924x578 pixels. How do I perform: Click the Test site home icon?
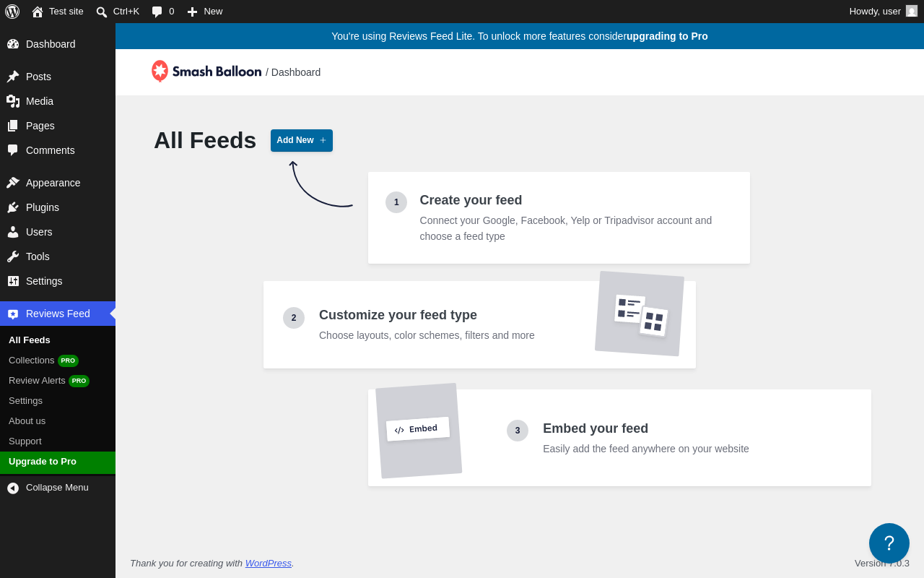38,12
